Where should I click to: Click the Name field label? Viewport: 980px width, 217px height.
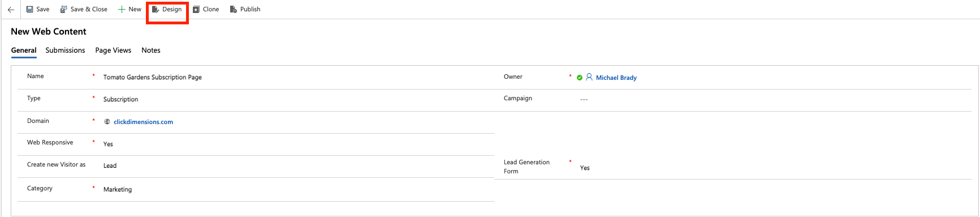pyautogui.click(x=35, y=76)
